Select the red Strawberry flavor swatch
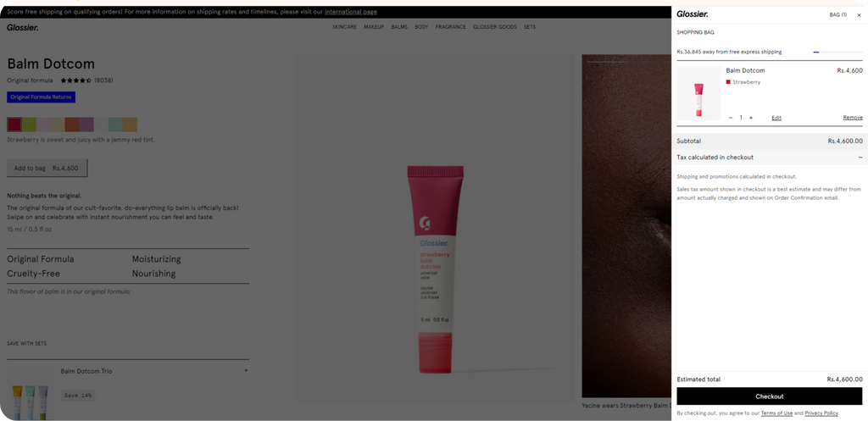The width and height of the screenshot is (868, 421). coord(14,125)
